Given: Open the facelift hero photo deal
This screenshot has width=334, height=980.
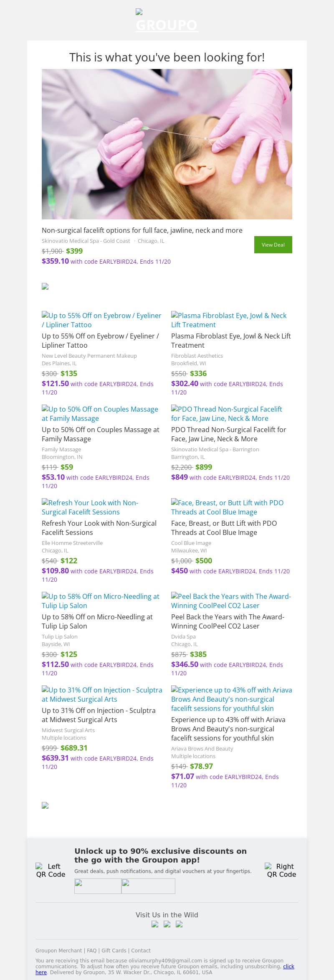Looking at the screenshot, I should pyautogui.click(x=167, y=144).
